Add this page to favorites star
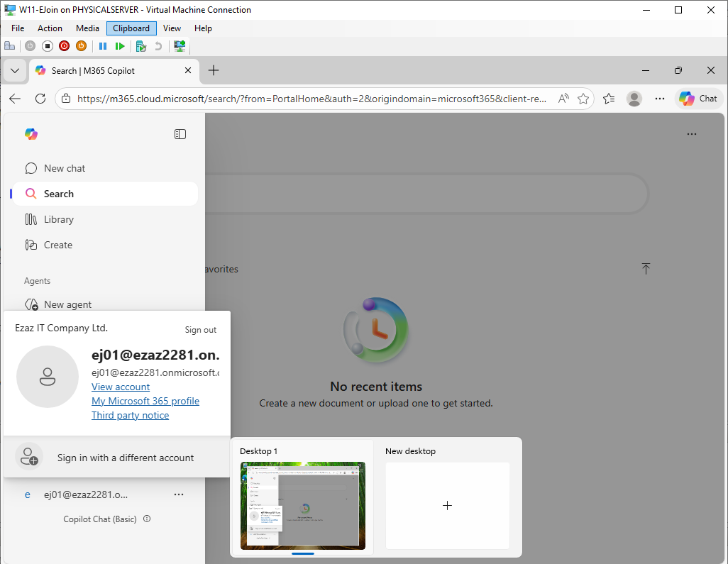728x564 pixels. (583, 99)
